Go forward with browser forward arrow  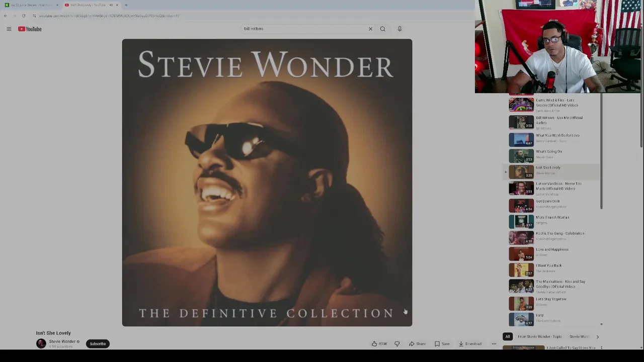(14, 16)
